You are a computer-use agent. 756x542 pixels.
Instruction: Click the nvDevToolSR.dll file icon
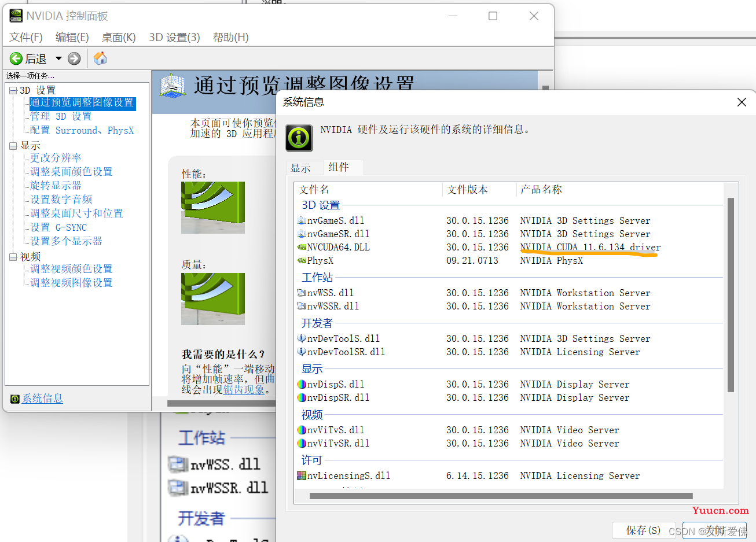tap(301, 352)
